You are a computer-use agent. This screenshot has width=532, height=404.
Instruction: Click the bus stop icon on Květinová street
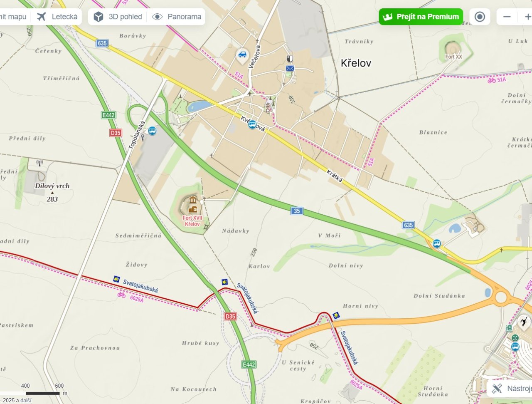point(252,124)
